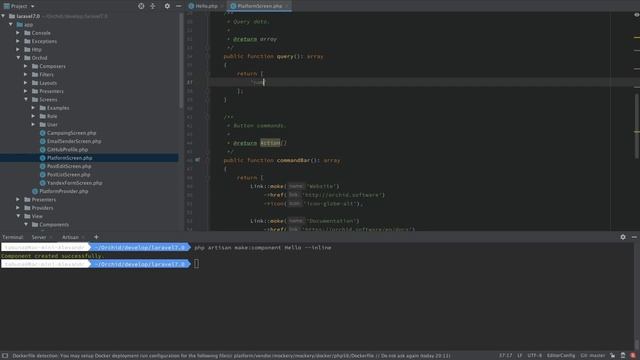The height and width of the screenshot is (360, 640).
Task: Click the commandBar function name
Action: coord(293,160)
